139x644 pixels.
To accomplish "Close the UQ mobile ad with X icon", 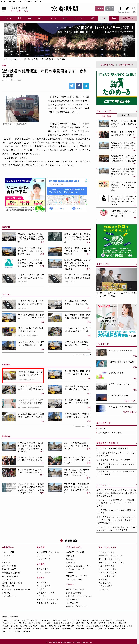I will pos(87,179).
